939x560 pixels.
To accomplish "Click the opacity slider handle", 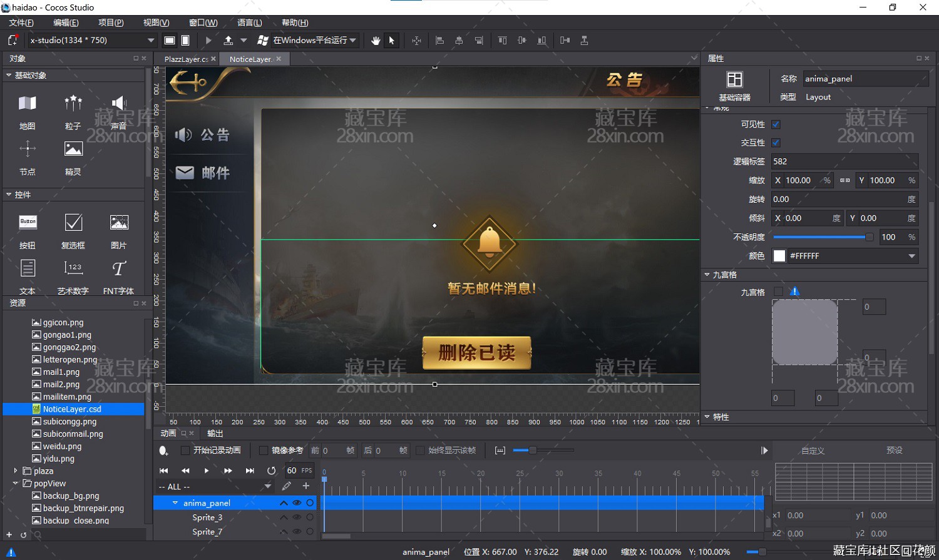I will point(870,237).
